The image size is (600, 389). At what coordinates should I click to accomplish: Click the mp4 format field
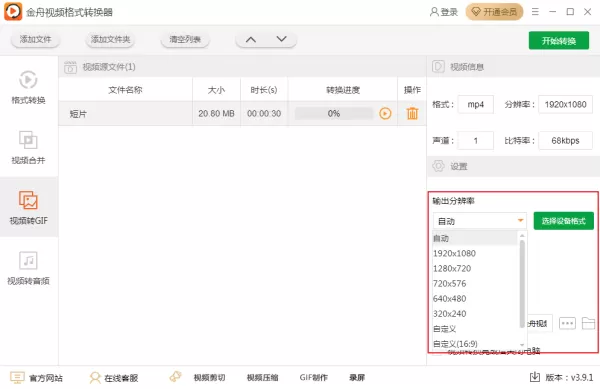(x=476, y=104)
